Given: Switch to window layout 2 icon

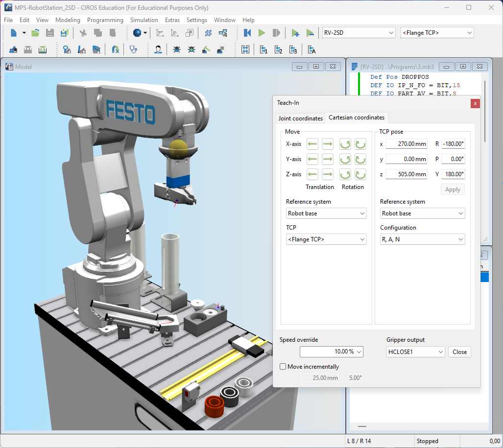Looking at the screenshot, I should coord(279,50).
